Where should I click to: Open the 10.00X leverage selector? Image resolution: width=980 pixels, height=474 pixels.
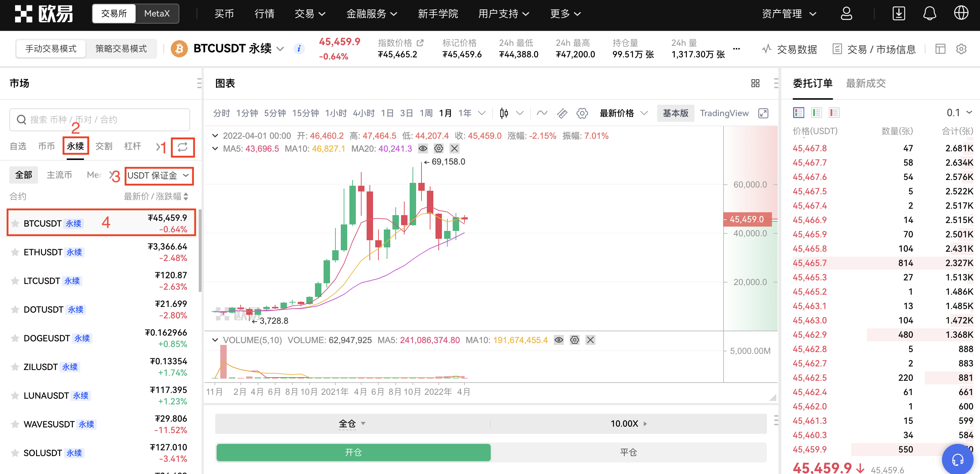(x=628, y=423)
